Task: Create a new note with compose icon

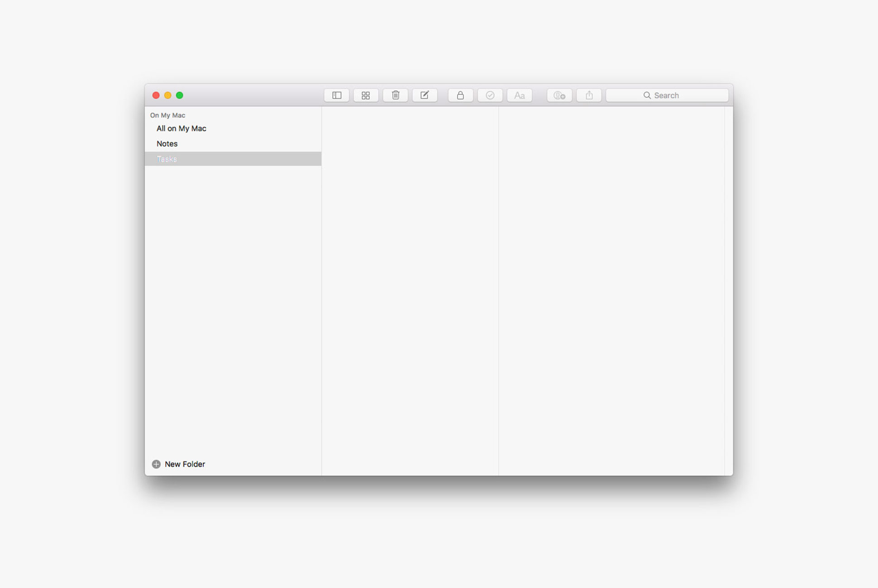Action: click(425, 95)
